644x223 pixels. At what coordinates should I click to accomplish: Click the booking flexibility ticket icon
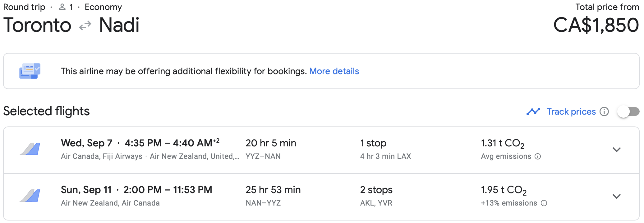coord(30,71)
